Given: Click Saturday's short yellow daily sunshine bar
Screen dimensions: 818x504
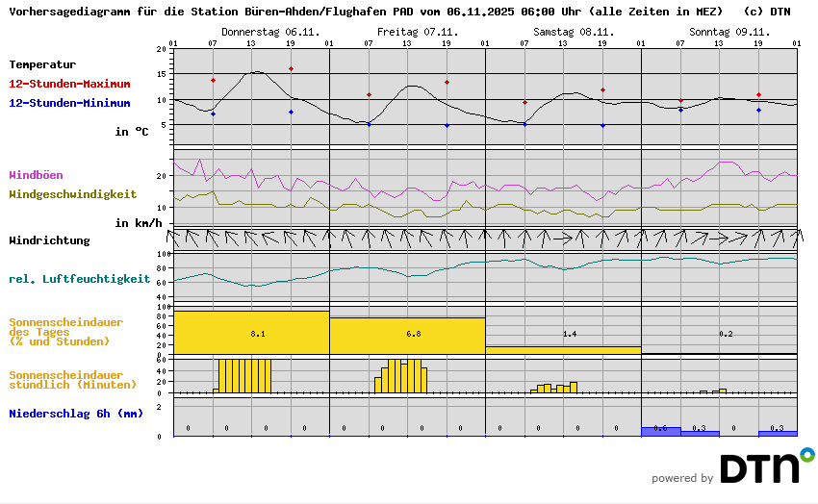Looking at the screenshot, I should pyautogui.click(x=563, y=350).
